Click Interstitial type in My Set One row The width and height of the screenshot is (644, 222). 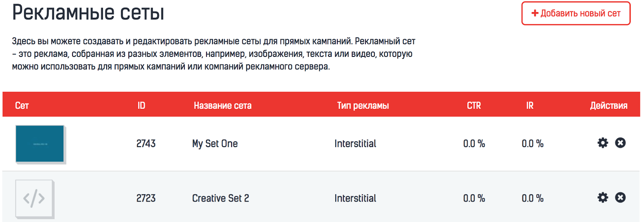point(355,144)
